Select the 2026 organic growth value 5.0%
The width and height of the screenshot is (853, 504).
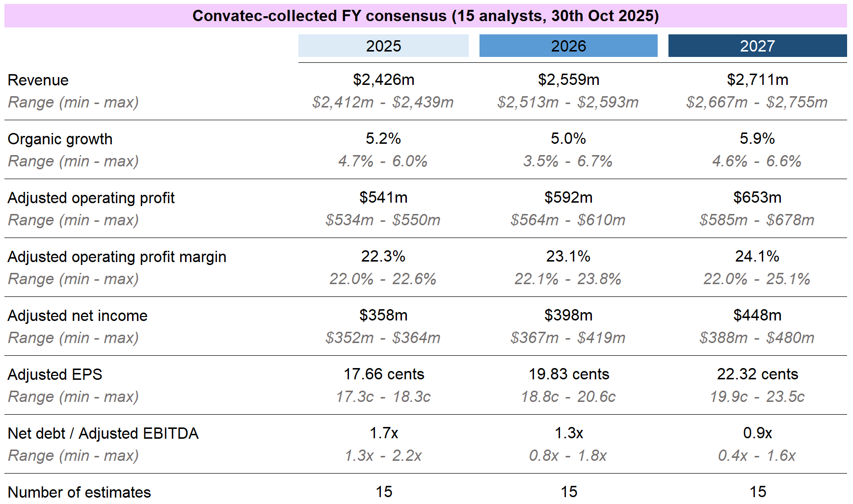(x=568, y=138)
